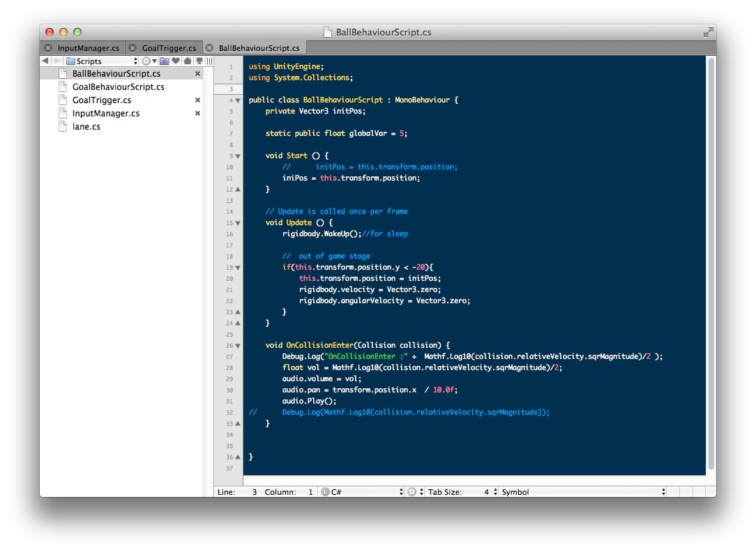Screen dimensions: 756x552
Task: Go back in file browser history
Action: (45, 61)
